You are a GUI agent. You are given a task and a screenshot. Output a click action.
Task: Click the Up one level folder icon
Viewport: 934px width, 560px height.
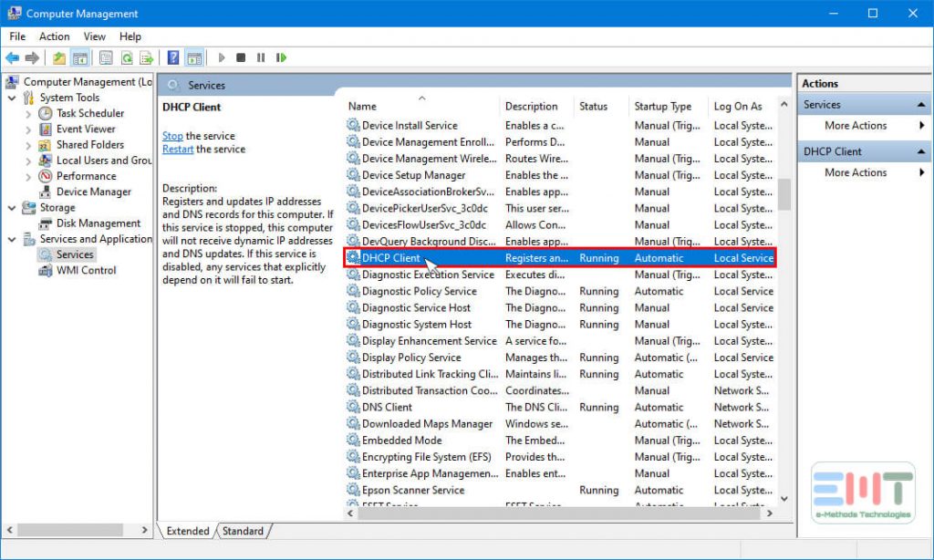pyautogui.click(x=59, y=57)
